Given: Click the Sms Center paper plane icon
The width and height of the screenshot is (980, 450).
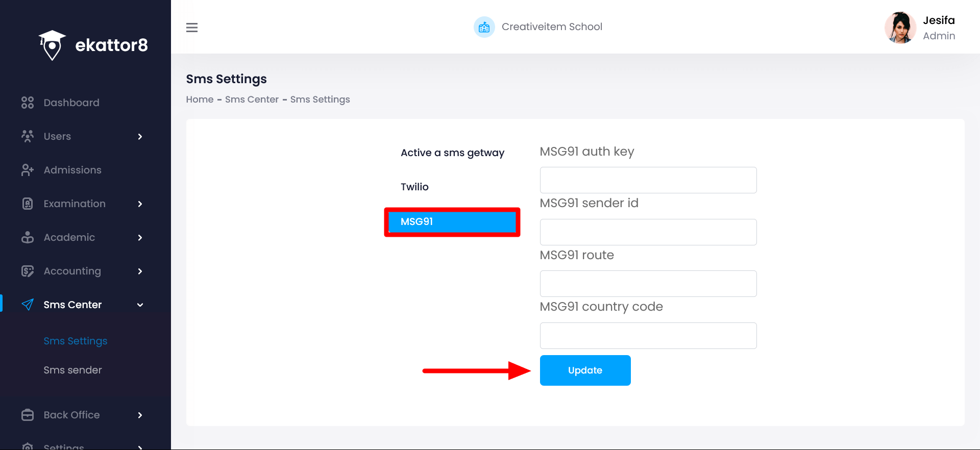Looking at the screenshot, I should [28, 305].
